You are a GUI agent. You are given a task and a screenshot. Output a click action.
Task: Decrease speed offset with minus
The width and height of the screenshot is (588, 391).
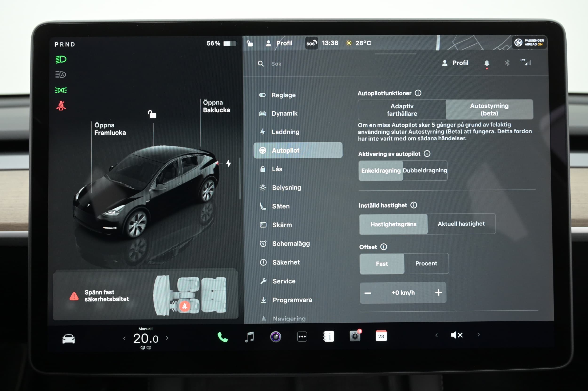coord(367,293)
